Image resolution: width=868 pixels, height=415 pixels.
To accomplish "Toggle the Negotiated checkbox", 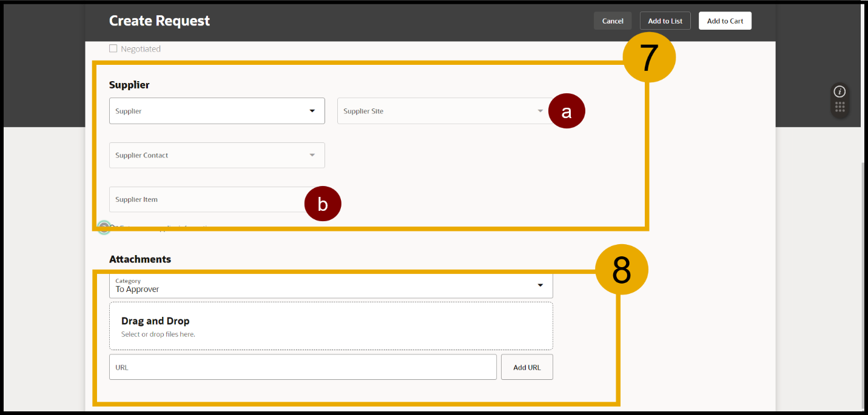I will (113, 49).
